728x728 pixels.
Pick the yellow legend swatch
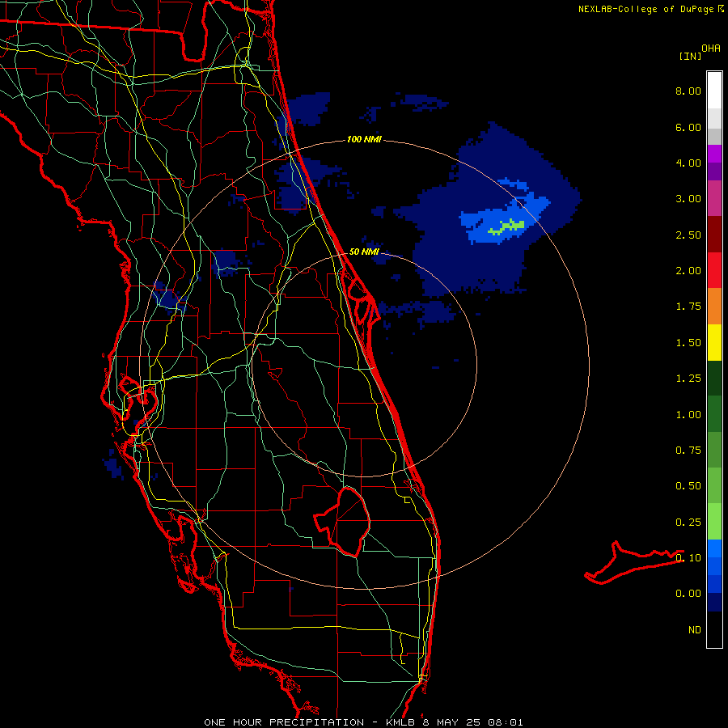[714, 342]
